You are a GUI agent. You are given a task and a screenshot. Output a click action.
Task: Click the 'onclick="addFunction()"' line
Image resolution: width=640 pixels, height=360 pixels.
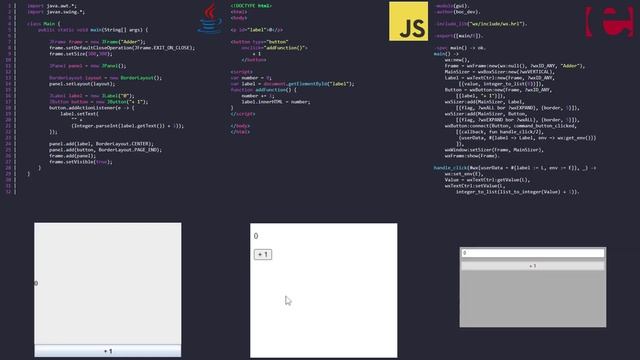(x=275, y=48)
